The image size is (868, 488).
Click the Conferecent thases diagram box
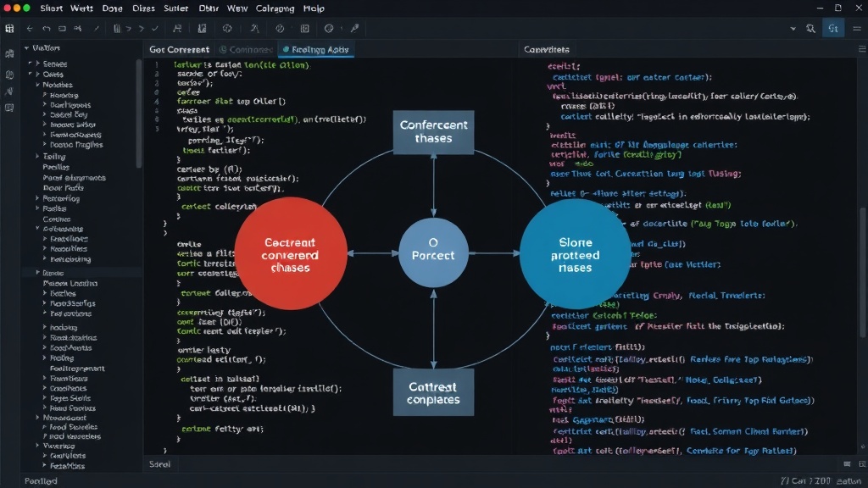pos(433,131)
